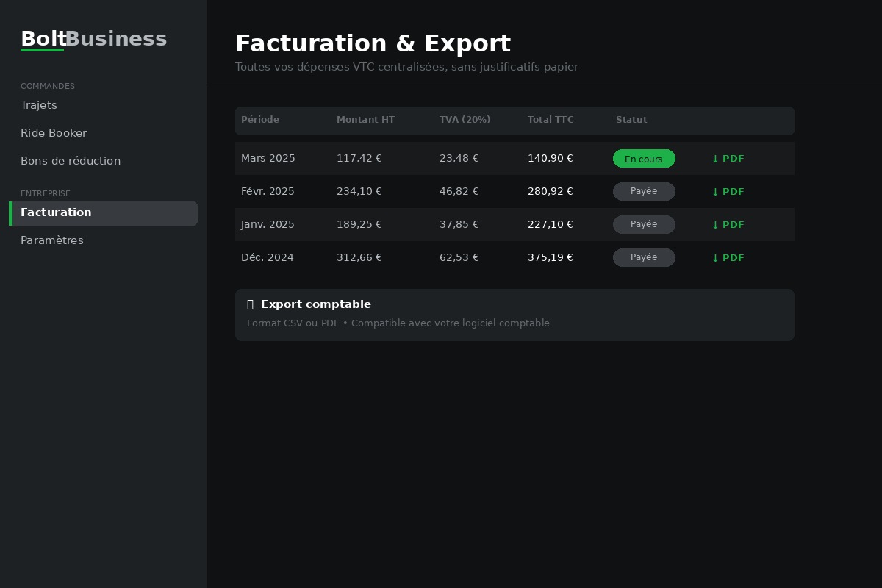Image resolution: width=882 pixels, height=588 pixels.
Task: Select the Total TTC value 375,19 €
Action: pos(551,257)
